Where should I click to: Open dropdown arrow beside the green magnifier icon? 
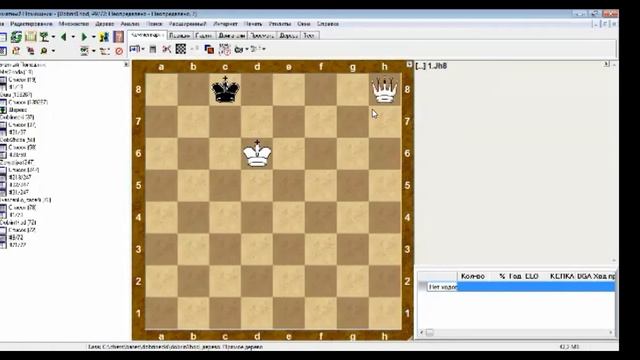click(53, 51)
